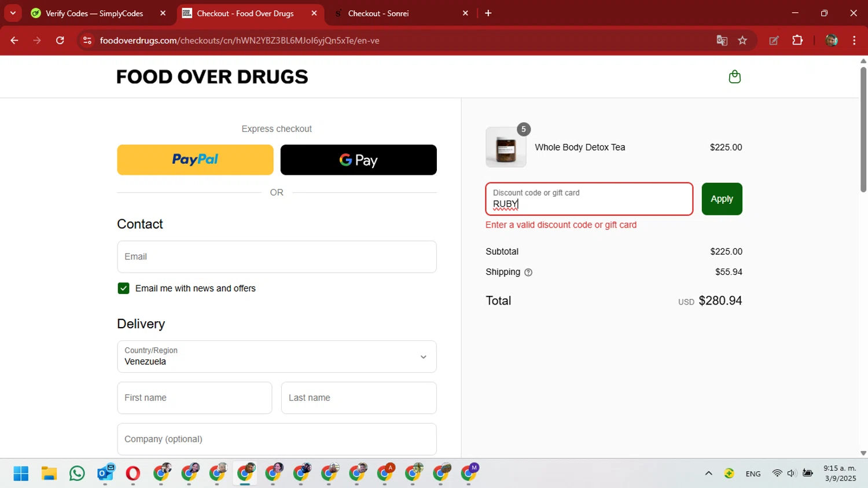
Task: Open Chrome three-dot menu
Action: pos(854,41)
